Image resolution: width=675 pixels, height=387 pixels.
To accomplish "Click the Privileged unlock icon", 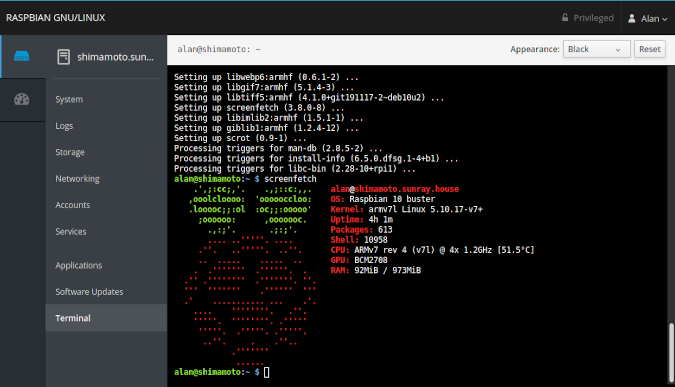I will pyautogui.click(x=565, y=18).
